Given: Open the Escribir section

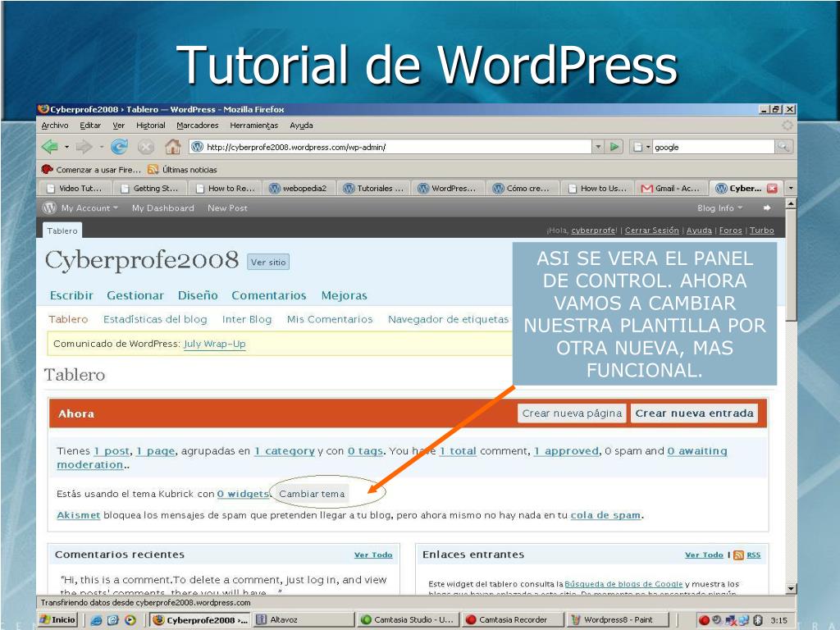Looking at the screenshot, I should [71, 295].
